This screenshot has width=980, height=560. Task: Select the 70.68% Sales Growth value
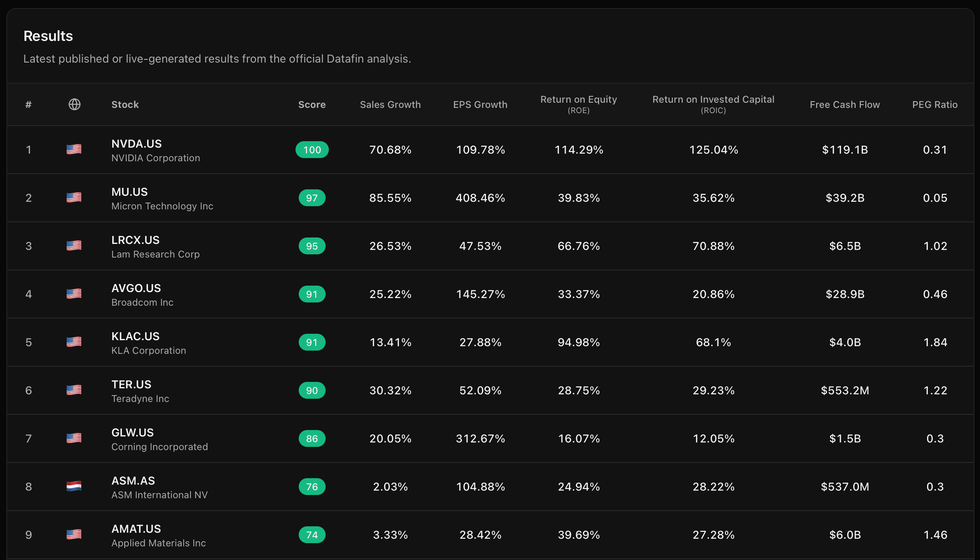390,150
